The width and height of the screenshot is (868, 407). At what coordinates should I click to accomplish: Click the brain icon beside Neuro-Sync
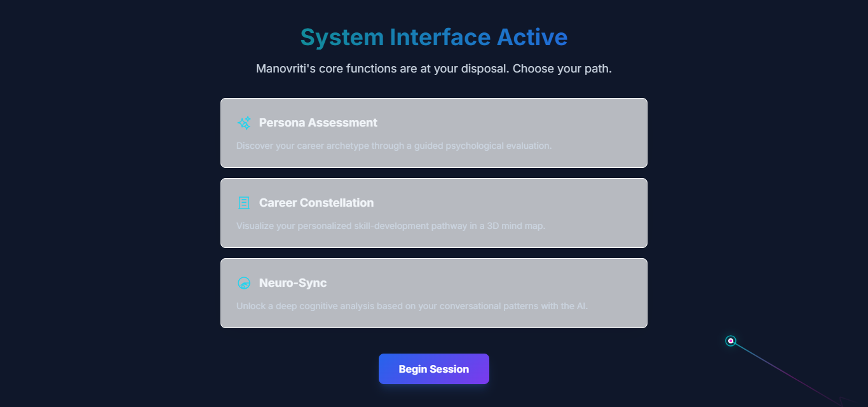pos(244,283)
